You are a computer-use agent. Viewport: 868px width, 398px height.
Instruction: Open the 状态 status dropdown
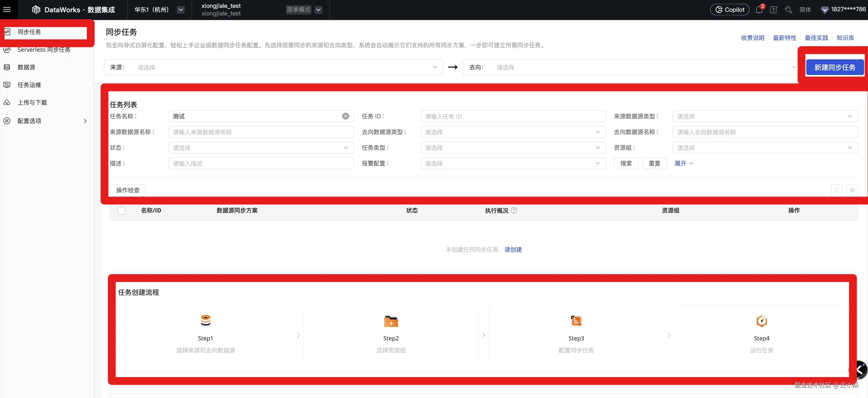260,148
